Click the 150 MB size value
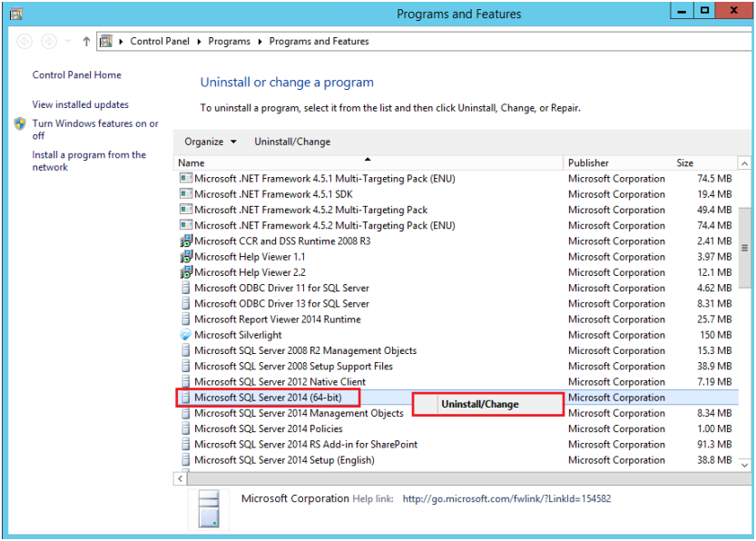Image resolution: width=756 pixels, height=541 pixels. click(x=715, y=335)
